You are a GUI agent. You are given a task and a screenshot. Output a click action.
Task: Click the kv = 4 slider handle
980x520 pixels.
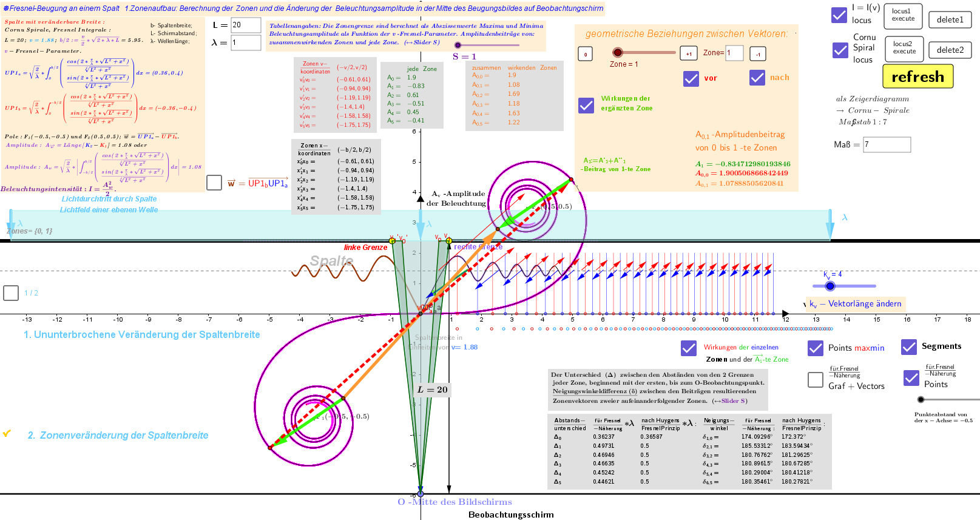[830, 286]
